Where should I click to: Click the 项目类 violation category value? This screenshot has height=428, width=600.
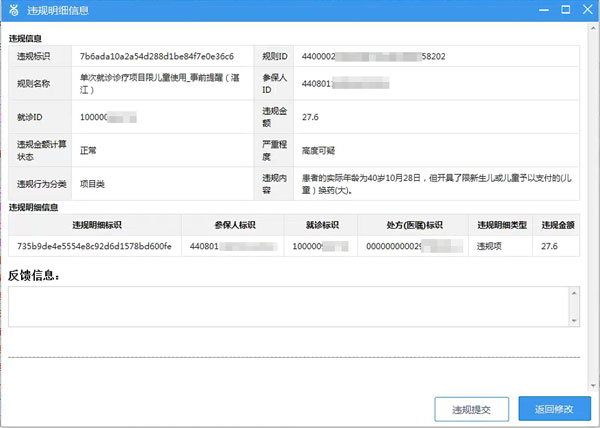click(x=95, y=183)
